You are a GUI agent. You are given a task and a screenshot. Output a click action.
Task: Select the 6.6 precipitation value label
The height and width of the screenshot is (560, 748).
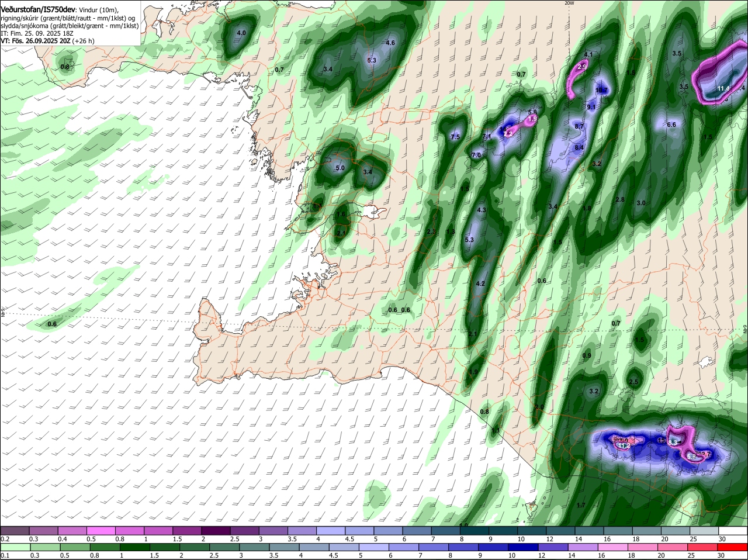tap(671, 125)
